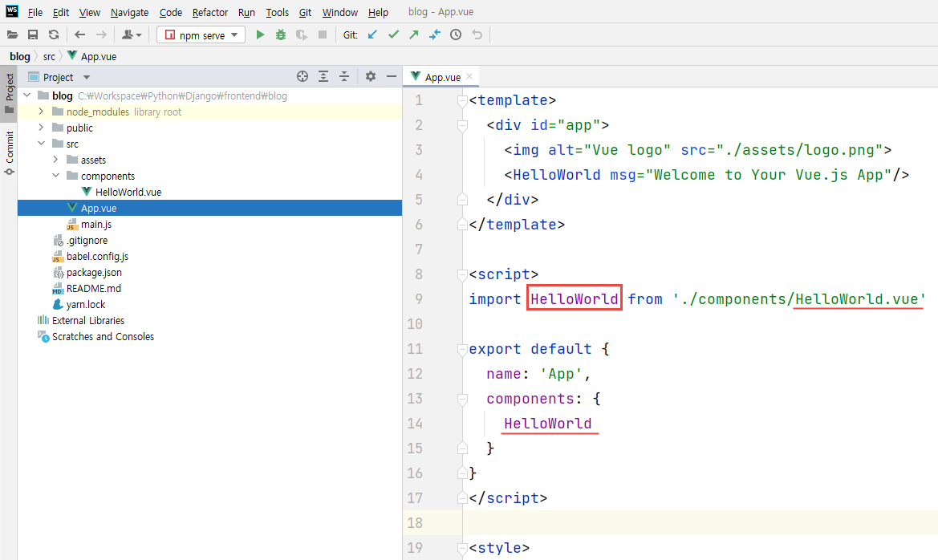Open the Tools menu

277,12
